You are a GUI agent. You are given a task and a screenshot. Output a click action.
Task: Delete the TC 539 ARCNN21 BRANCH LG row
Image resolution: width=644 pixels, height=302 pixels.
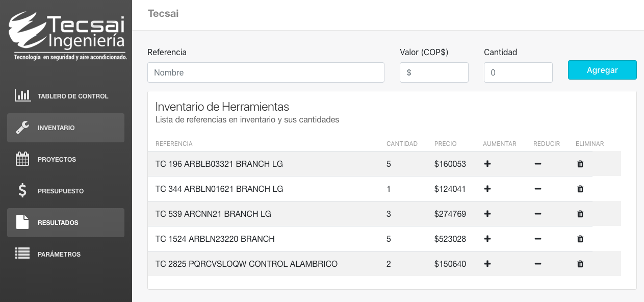pos(580,214)
